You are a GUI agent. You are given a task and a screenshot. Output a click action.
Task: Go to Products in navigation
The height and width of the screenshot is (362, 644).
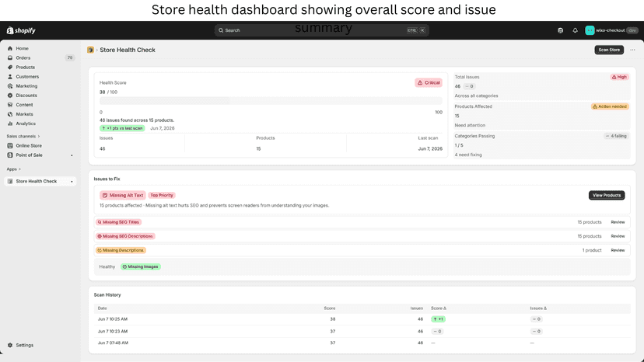(x=26, y=68)
